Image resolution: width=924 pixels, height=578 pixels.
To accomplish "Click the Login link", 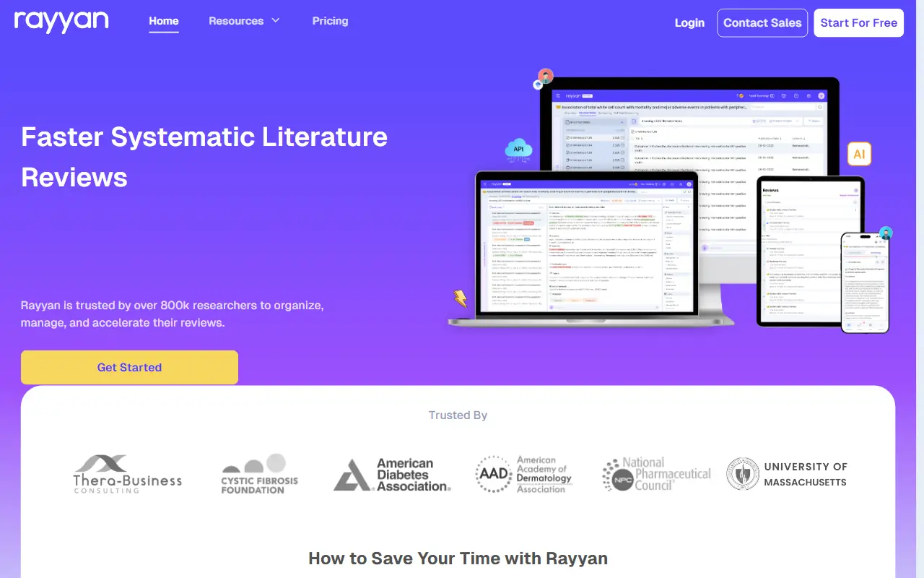I will 689,22.
